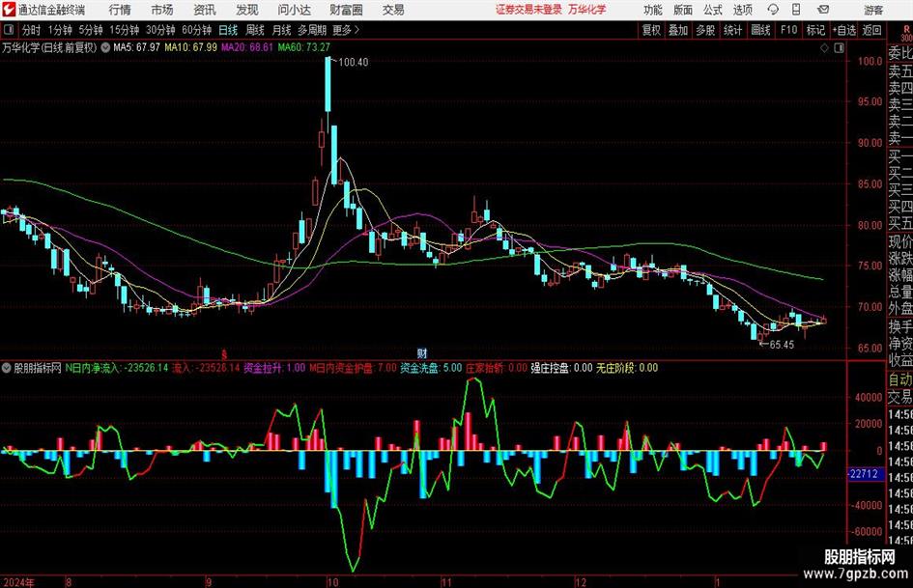Click the 财 marker on the chart's time axis

(x=422, y=353)
